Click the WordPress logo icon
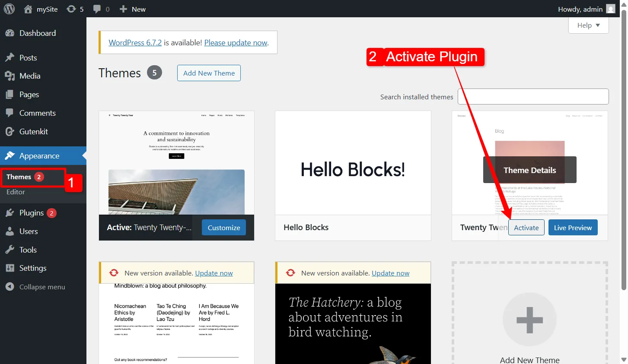 coord(9,9)
